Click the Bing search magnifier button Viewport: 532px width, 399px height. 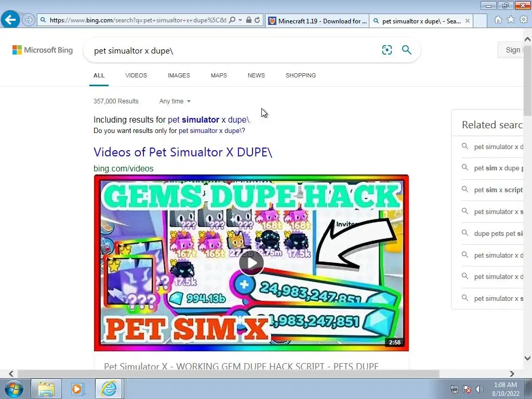[406, 50]
